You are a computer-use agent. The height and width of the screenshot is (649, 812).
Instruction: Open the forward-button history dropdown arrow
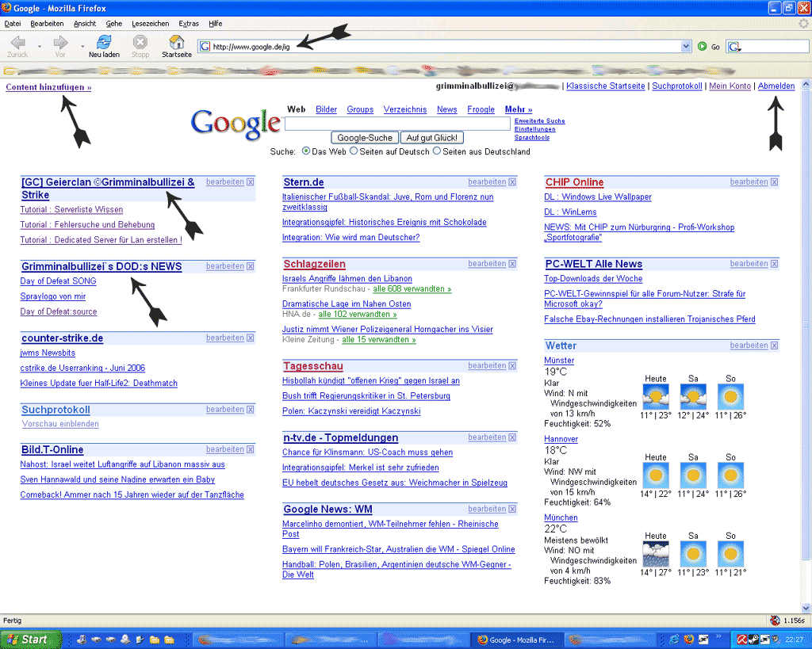82,46
